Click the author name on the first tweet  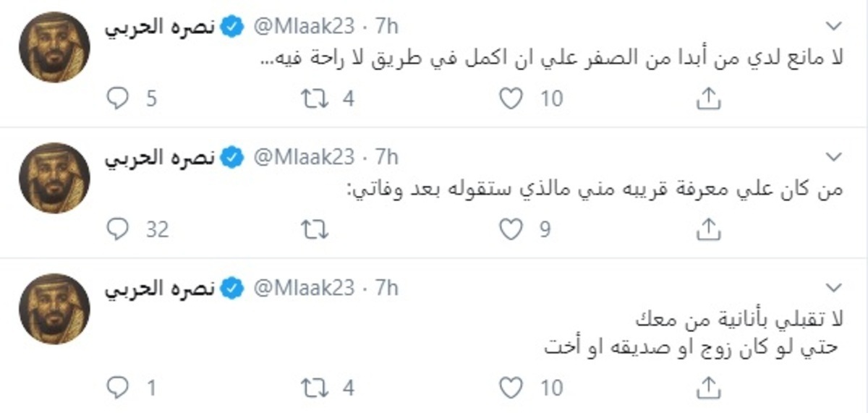pyautogui.click(x=161, y=27)
